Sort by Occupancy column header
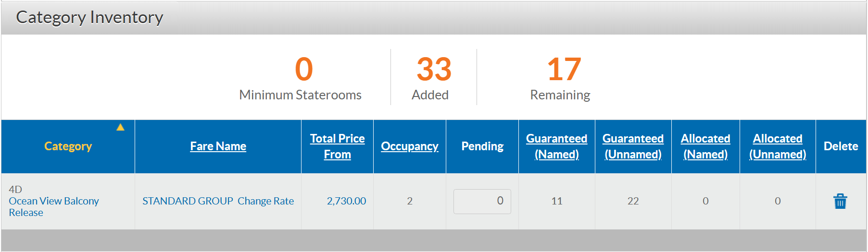The image size is (868, 252). [410, 146]
